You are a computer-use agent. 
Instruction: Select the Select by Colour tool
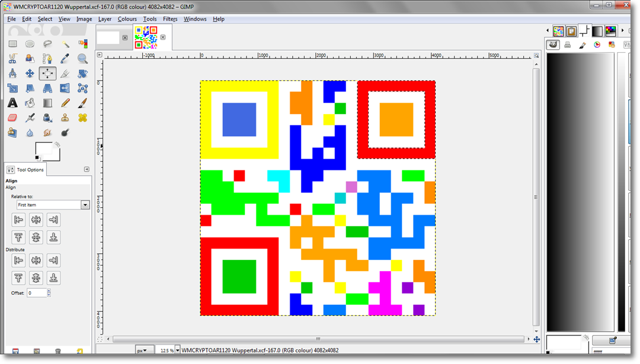pos(82,44)
